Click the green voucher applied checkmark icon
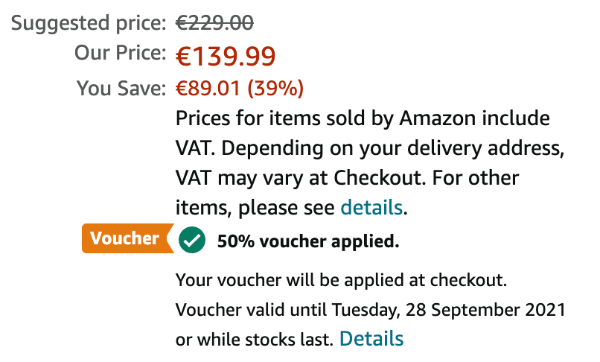 [x=192, y=240]
